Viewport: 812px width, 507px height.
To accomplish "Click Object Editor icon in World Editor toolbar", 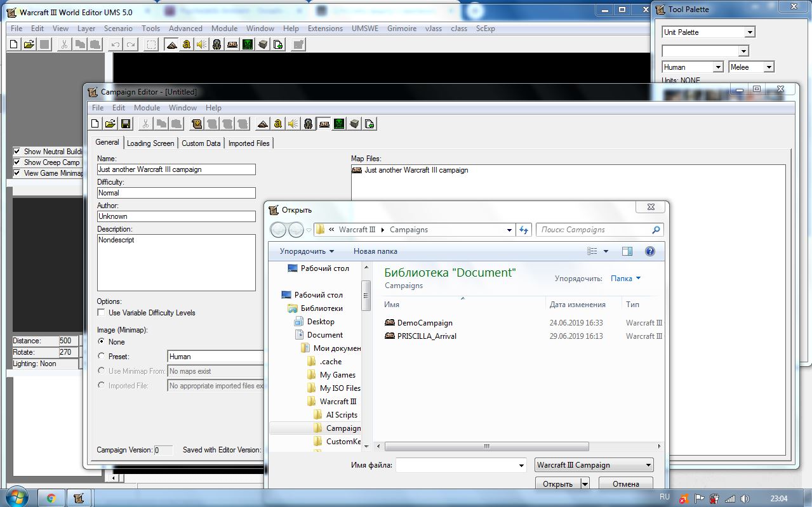I will [x=217, y=44].
